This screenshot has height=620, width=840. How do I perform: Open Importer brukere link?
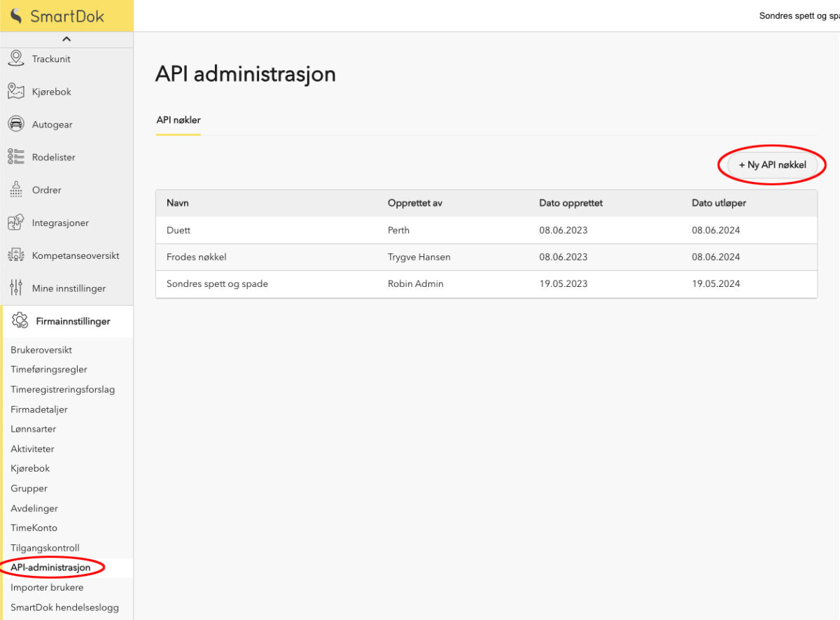(47, 587)
